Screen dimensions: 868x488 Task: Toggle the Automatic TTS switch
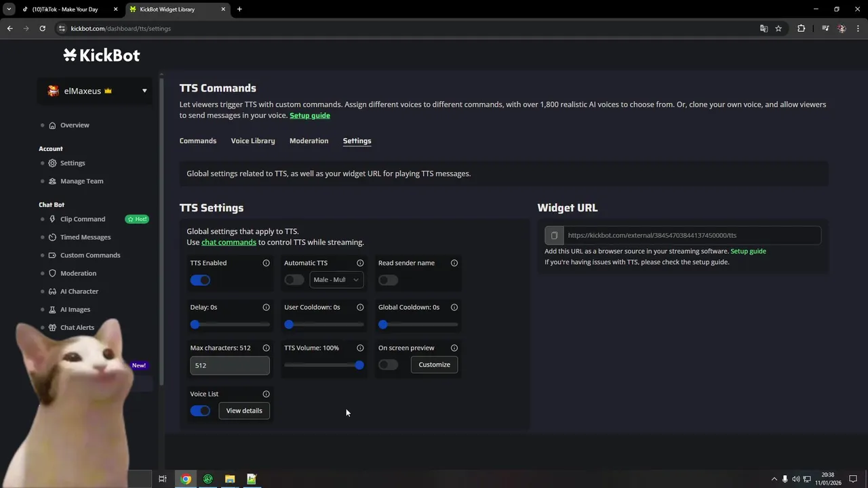[x=294, y=280]
